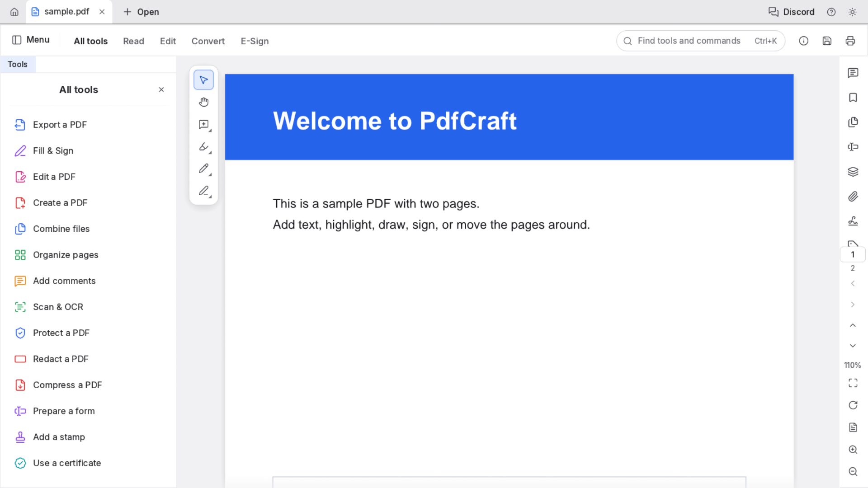Go to the home icon
This screenshot has height=488, width=868.
tap(14, 12)
